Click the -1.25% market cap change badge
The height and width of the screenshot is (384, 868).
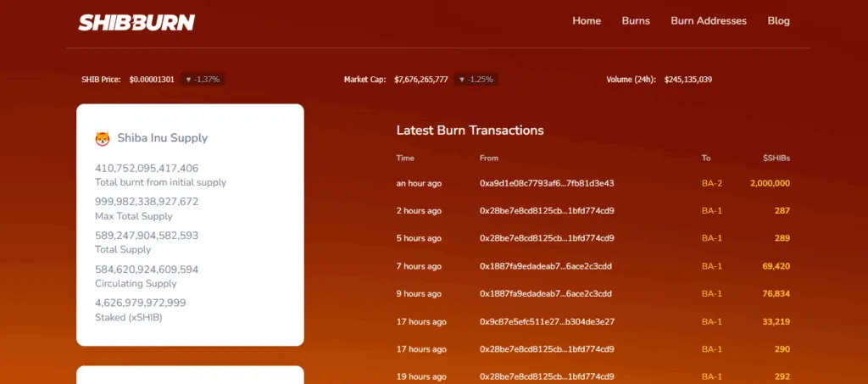476,79
